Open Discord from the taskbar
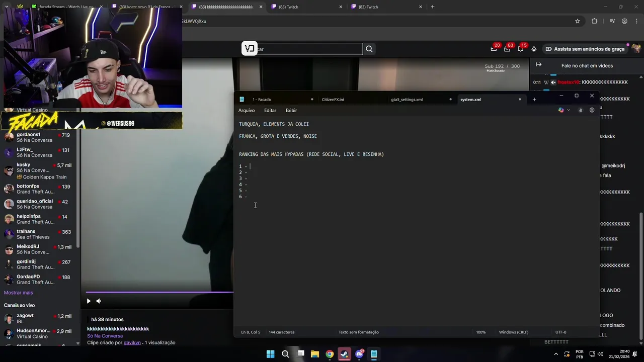 (359, 354)
